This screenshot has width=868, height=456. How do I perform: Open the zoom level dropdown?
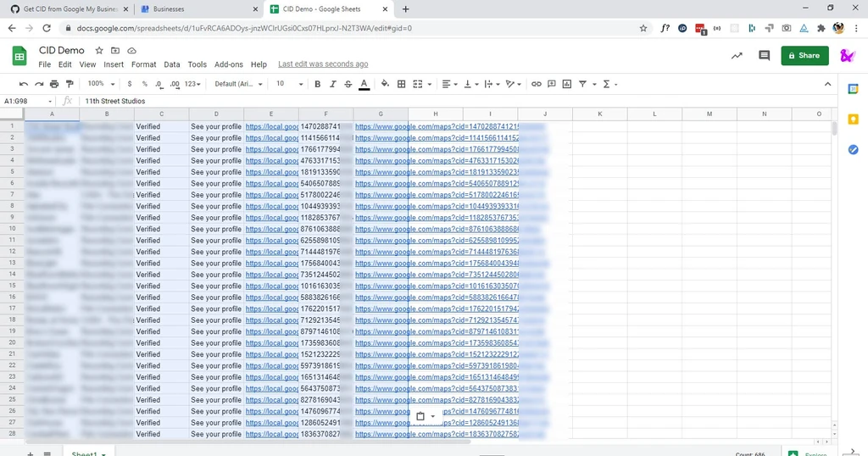coord(101,84)
